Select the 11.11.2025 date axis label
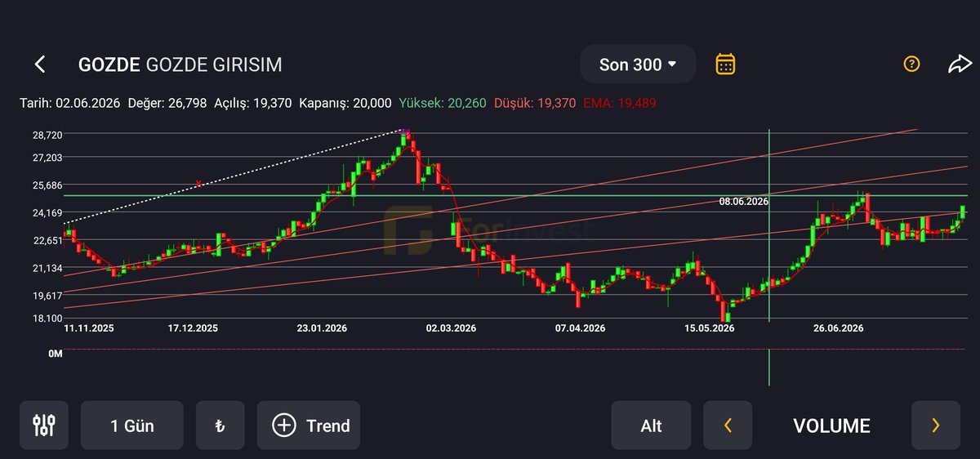980x459 pixels. [88, 328]
